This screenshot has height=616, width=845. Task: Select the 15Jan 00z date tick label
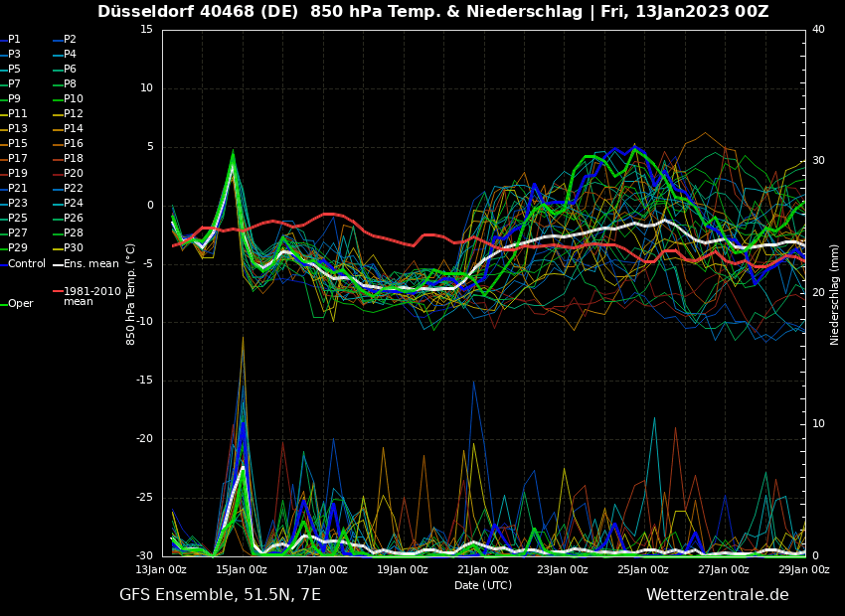pyautogui.click(x=242, y=570)
